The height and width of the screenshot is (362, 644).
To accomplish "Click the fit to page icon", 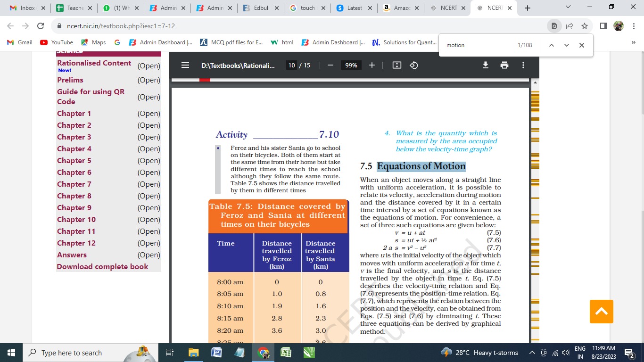I will point(397,65).
